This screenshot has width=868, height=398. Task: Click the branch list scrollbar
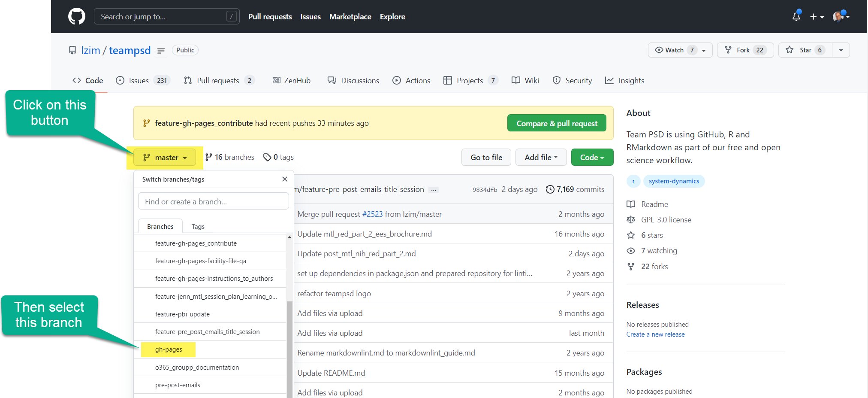[289, 349]
